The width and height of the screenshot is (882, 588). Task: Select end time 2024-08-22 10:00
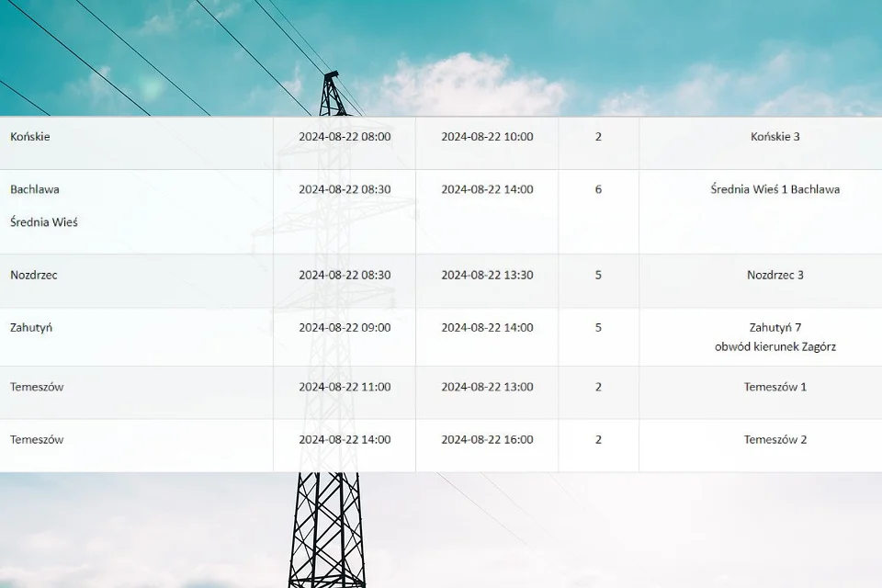point(487,137)
